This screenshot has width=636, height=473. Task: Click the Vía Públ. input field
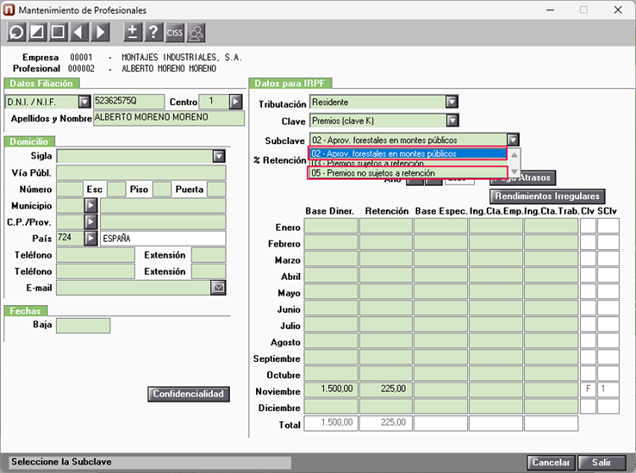[x=141, y=173]
